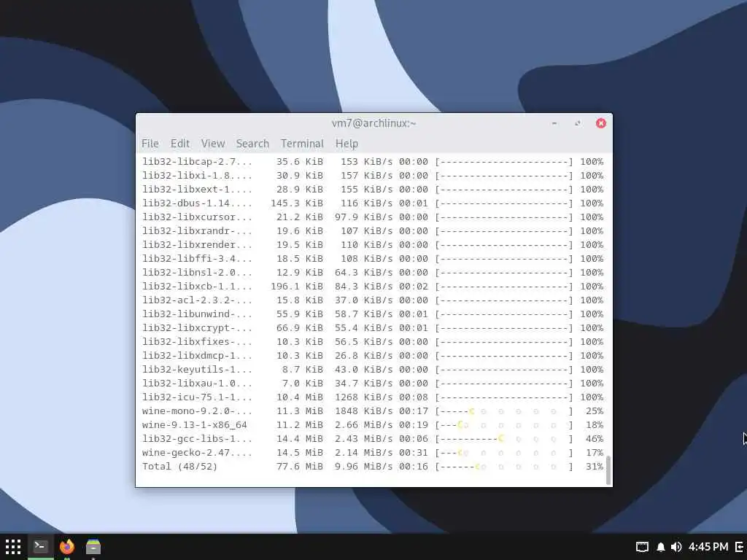Minimize the terminal window

(554, 123)
